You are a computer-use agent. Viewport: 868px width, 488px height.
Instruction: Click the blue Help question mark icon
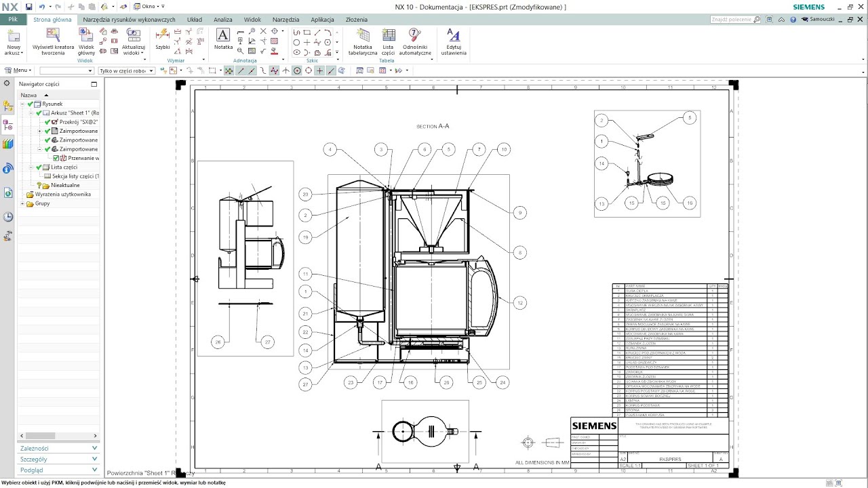793,20
